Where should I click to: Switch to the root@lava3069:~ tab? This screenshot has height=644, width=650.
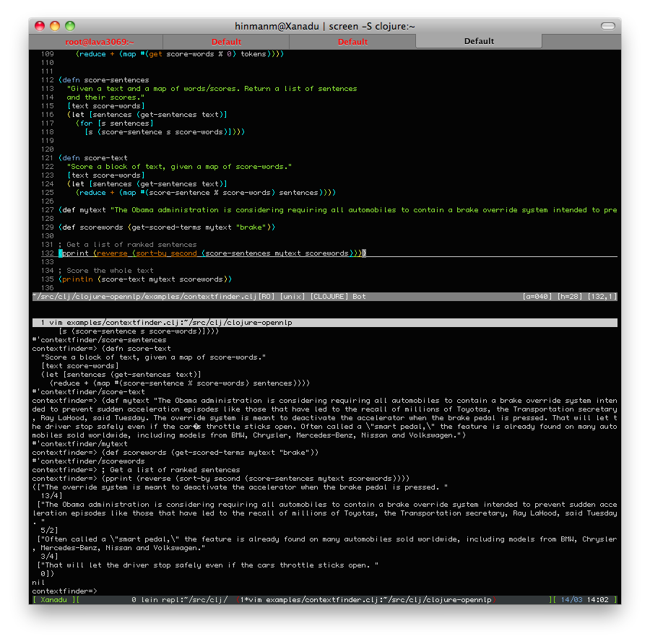click(x=100, y=42)
